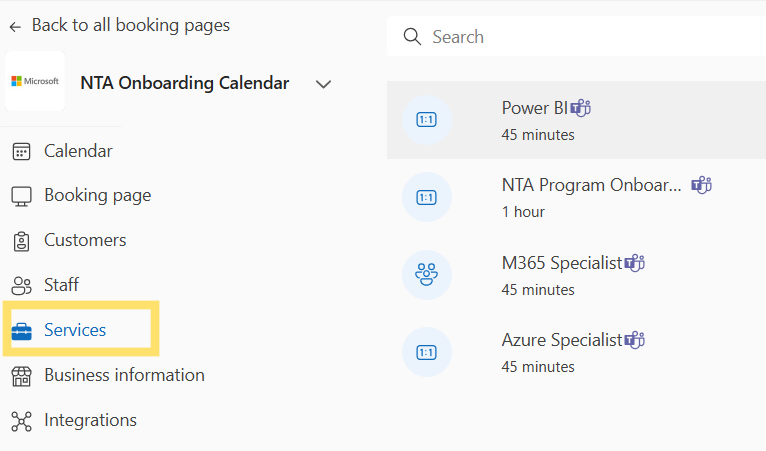Viewport: 766px width, 451px height.
Task: Click Teams icon beside M365 Specialist
Action: (x=635, y=263)
